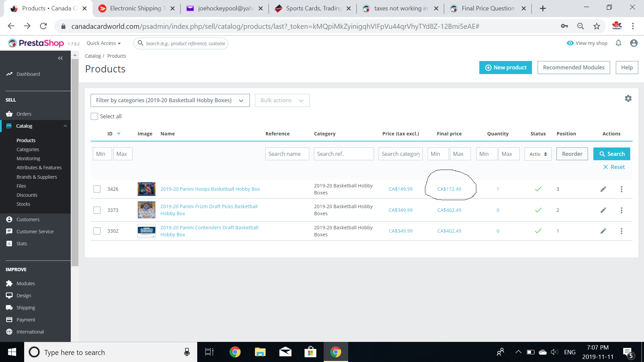Open the notifications bell
Viewport: 644px width, 362px height.
[x=619, y=43]
